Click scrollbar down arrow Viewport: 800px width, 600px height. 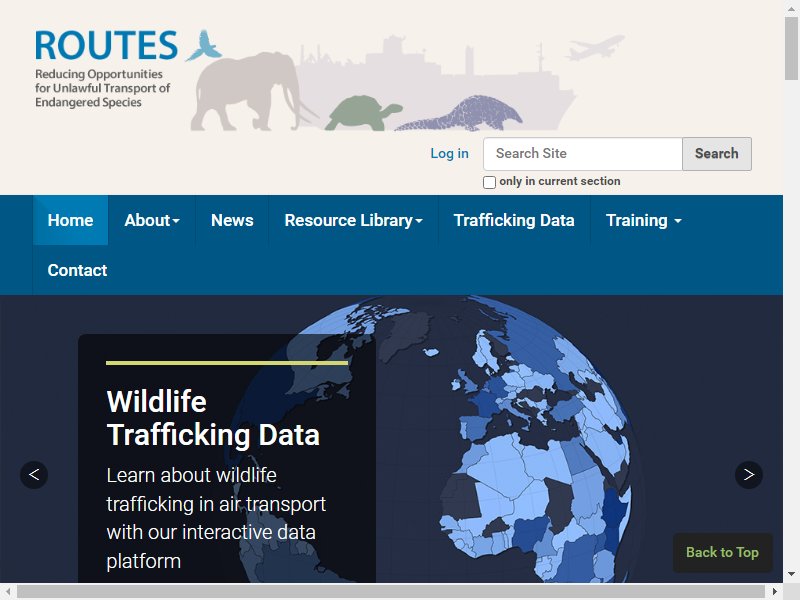pyautogui.click(x=791, y=574)
